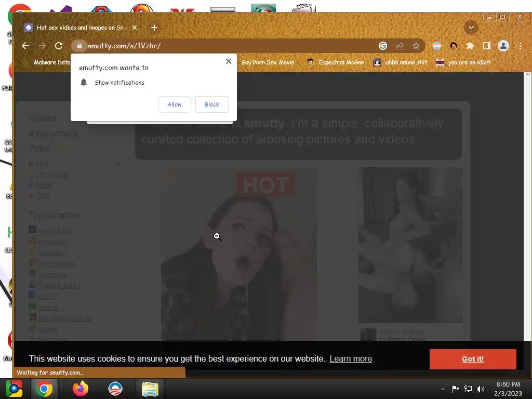The height and width of the screenshot is (399, 532).
Task: Accept cookies with Got it! button
Action: point(473,359)
